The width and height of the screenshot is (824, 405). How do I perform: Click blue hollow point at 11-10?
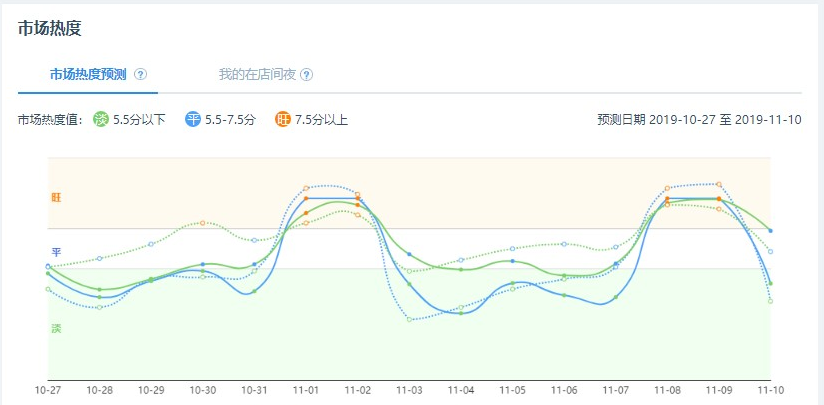[x=770, y=252]
